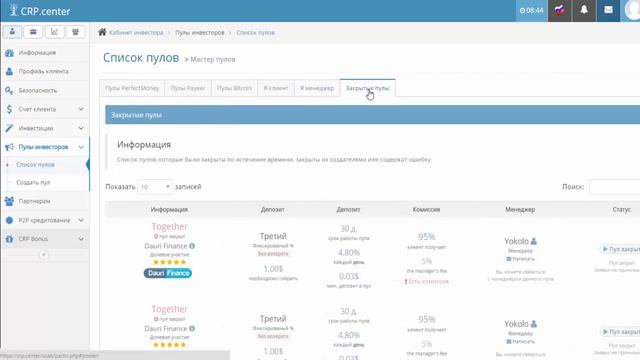The image size is (640, 360).
Task: Click the Dauri Finance logo badge
Action: point(168,273)
